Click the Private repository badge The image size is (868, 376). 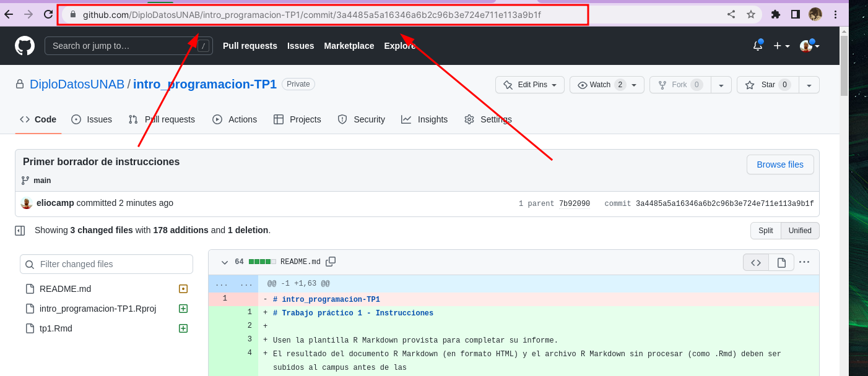(x=298, y=84)
